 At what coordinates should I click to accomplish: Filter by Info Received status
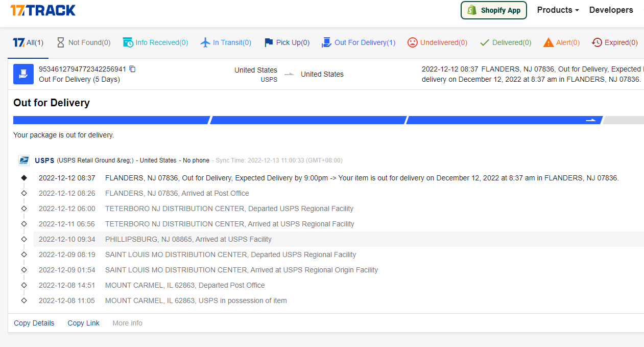[x=155, y=42]
